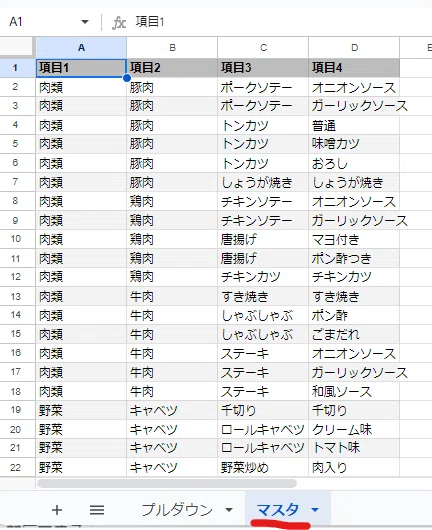Click cell 味噌カツ
Image resolution: width=432 pixels, height=530 pixels.
point(354,144)
